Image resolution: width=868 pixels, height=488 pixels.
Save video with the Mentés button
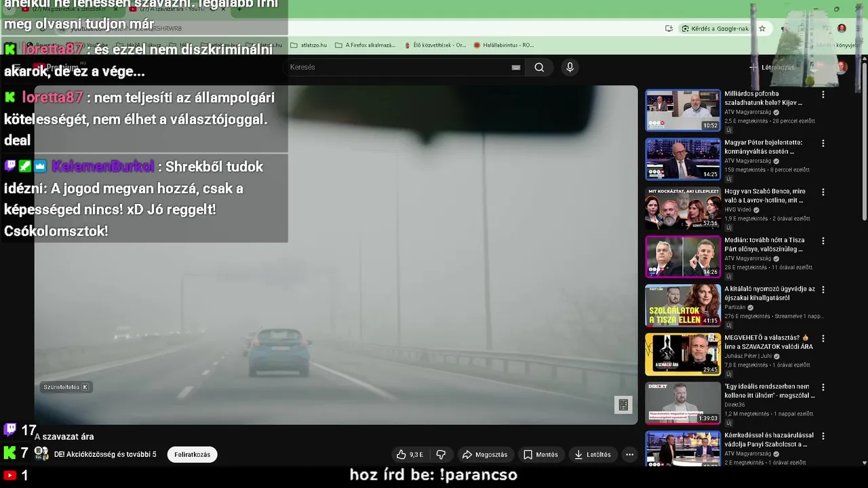pyautogui.click(x=540, y=455)
